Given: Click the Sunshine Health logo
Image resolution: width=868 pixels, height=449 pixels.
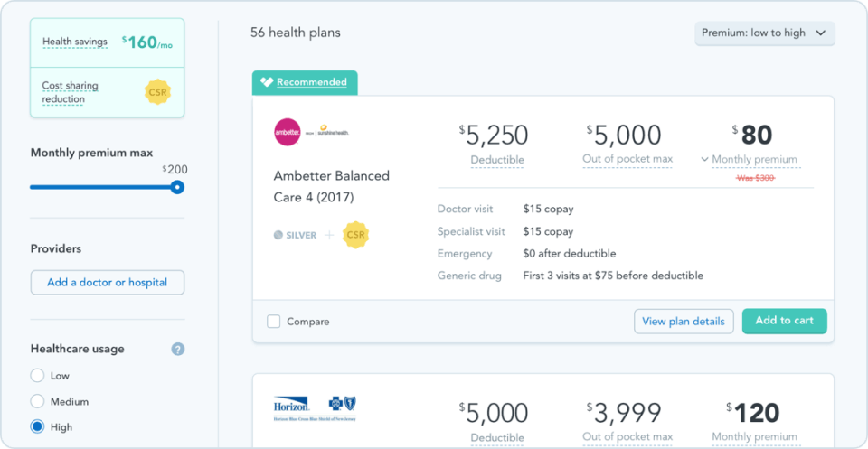Looking at the screenshot, I should pos(332,132).
